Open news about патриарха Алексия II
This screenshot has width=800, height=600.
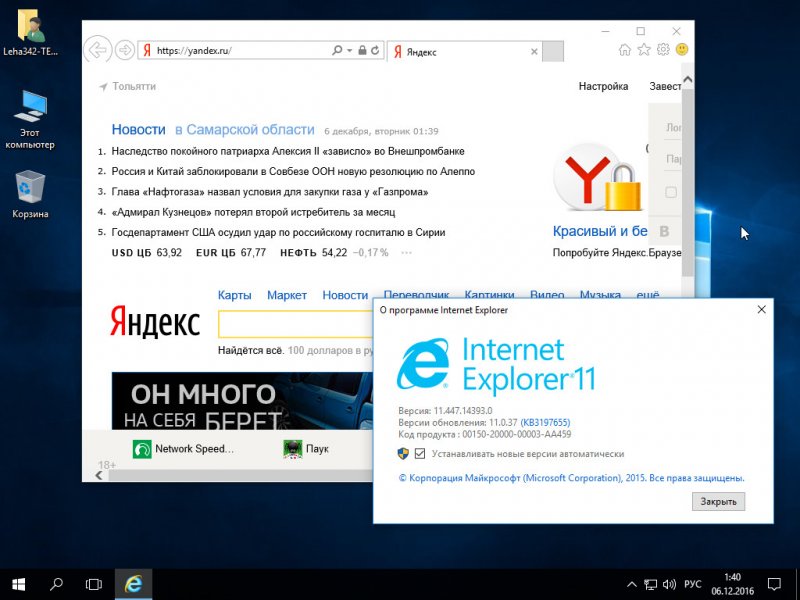coord(288,151)
